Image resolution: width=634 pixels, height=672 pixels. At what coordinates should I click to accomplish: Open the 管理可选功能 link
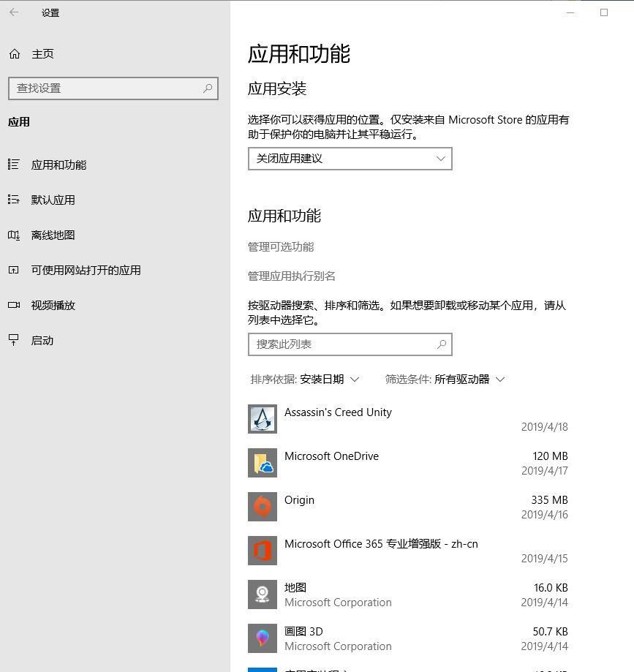(281, 247)
